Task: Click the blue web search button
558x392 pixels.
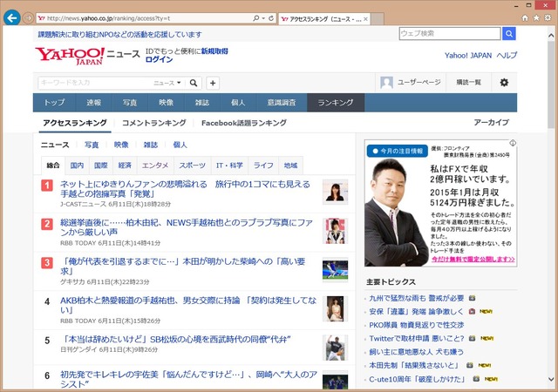Action: click(x=509, y=34)
